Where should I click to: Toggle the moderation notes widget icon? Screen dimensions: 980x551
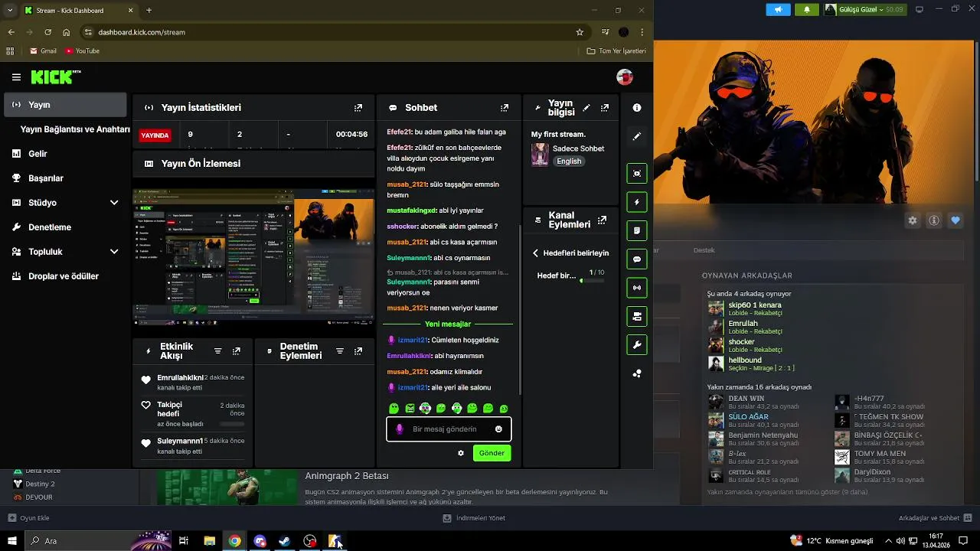(x=636, y=230)
